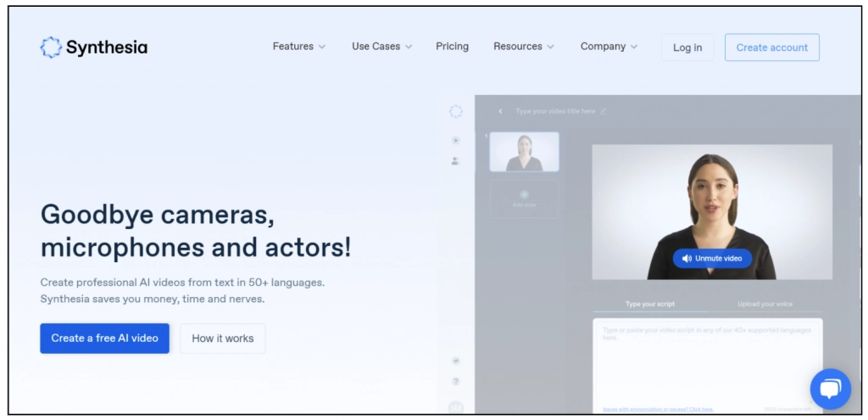Click the editor sidebar Synthesia logo
Viewport: 868px width, 420px height.
pos(456,111)
